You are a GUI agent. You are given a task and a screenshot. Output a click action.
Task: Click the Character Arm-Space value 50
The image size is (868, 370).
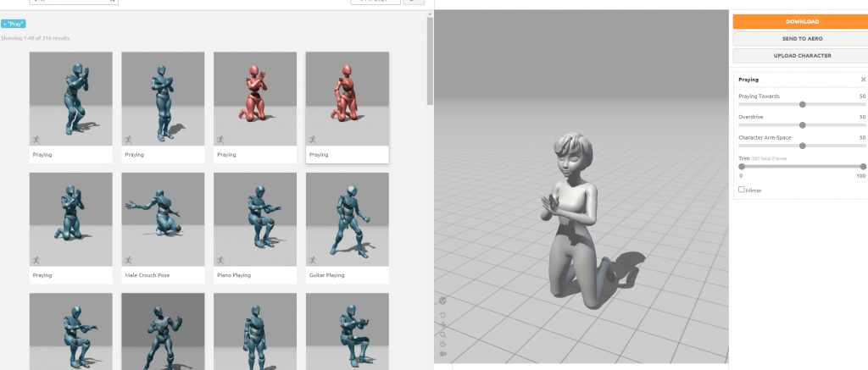tap(862, 138)
